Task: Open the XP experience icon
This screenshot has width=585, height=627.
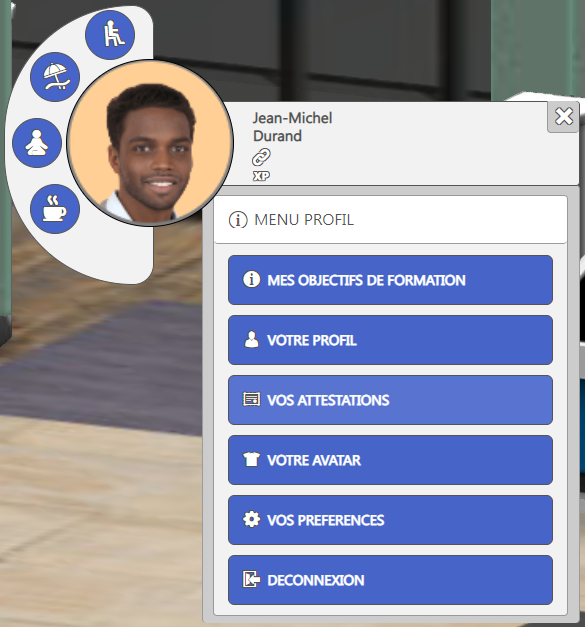Action: pyautogui.click(x=261, y=176)
